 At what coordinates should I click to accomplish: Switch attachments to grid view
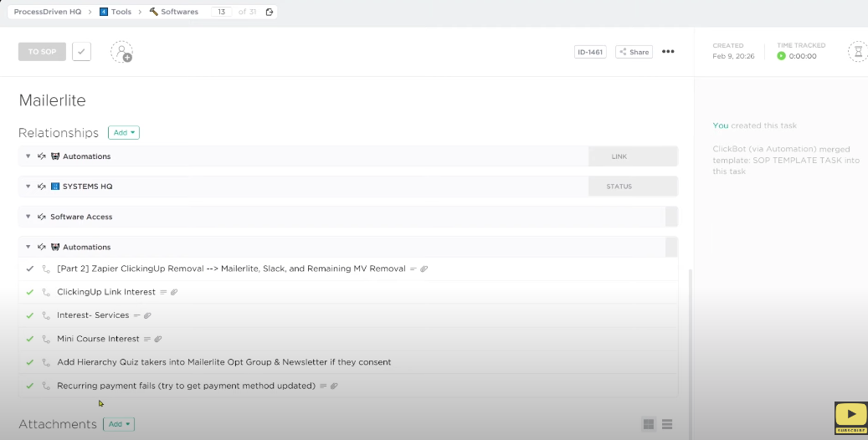click(649, 424)
